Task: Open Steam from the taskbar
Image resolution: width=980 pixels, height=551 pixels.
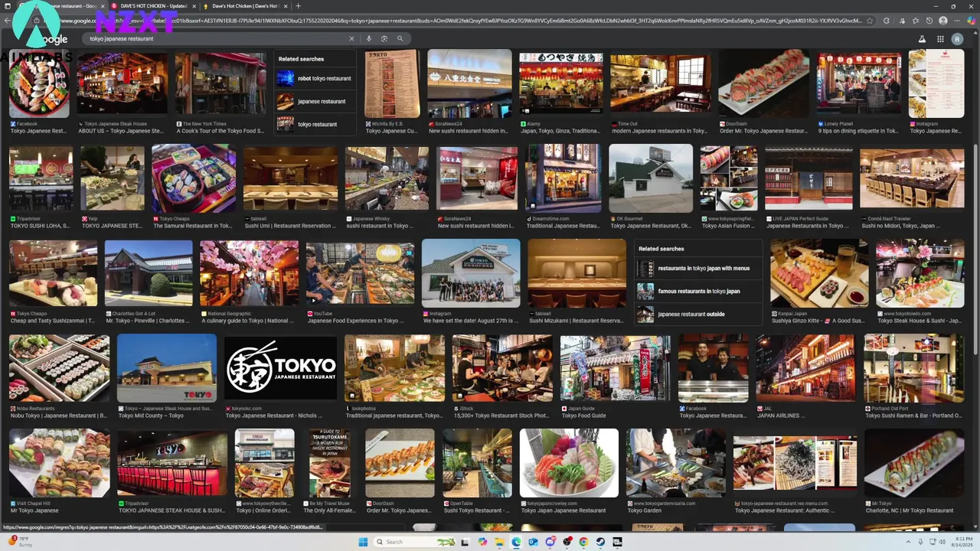Action: tap(600, 542)
